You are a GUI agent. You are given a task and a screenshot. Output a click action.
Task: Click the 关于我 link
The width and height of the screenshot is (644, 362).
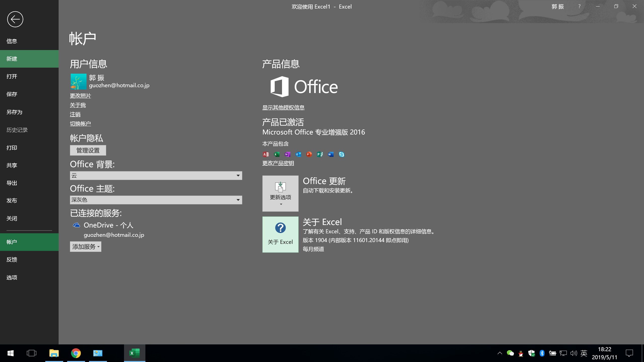click(x=78, y=105)
